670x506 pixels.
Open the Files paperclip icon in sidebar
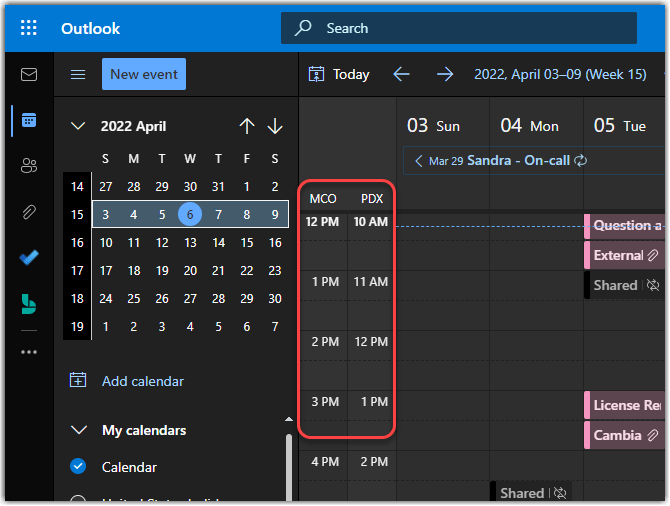28,212
